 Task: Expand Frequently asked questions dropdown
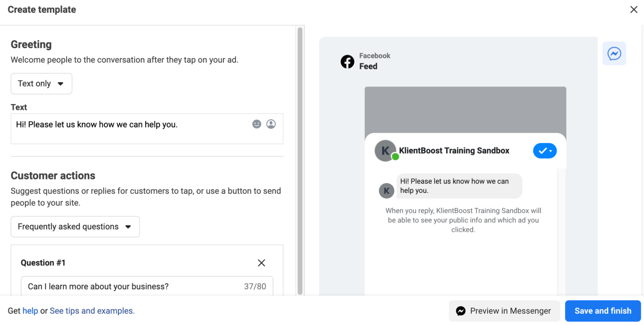pyautogui.click(x=75, y=227)
